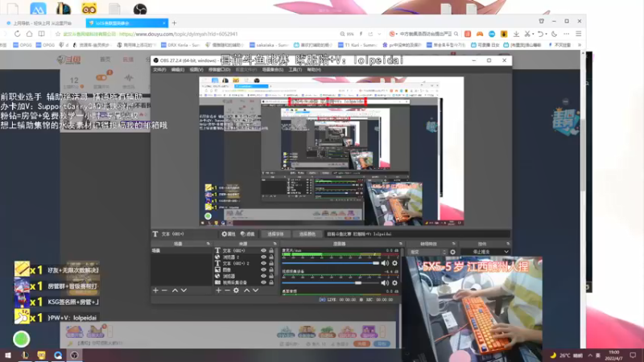Screen dimensions: 644x362
Task: Move selected source up in Sources list
Action: point(247,290)
